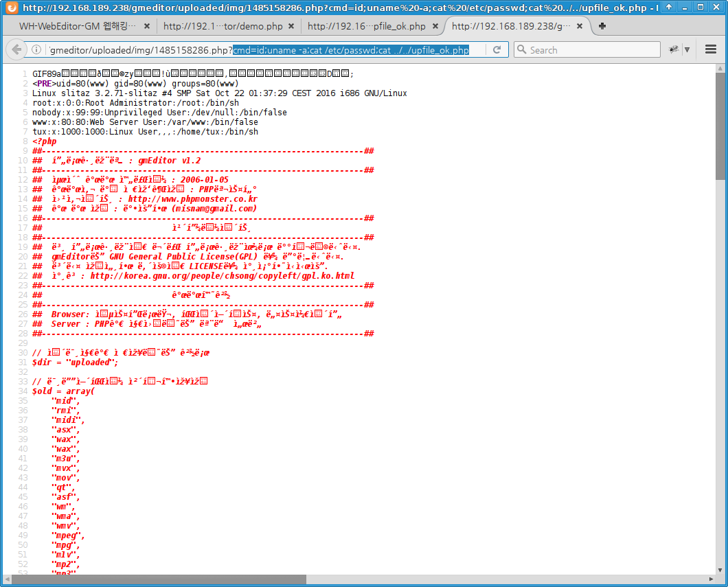
Task: Expand the toolbar dropdown arrow next to the extension icon
Action: click(687, 49)
